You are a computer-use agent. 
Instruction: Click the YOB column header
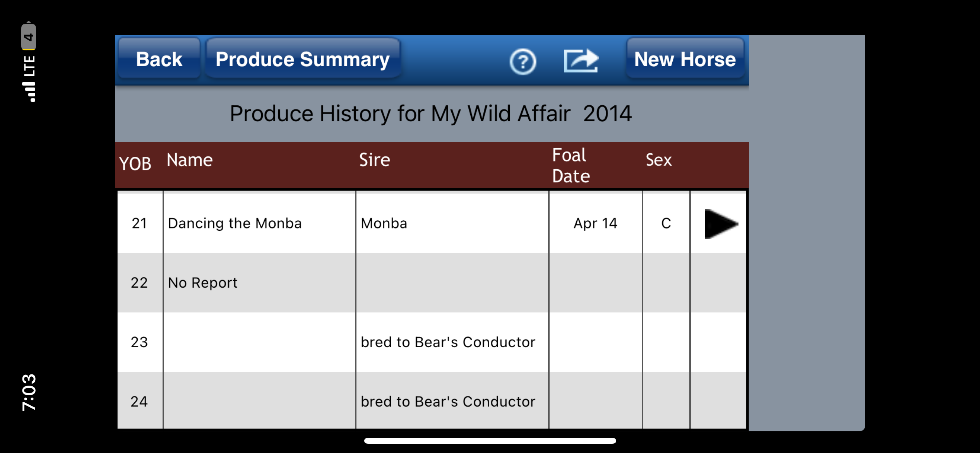[135, 164]
